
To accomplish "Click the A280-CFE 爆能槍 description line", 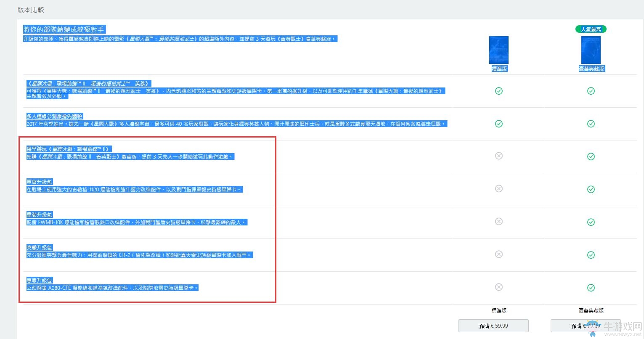I will [x=112, y=288].
